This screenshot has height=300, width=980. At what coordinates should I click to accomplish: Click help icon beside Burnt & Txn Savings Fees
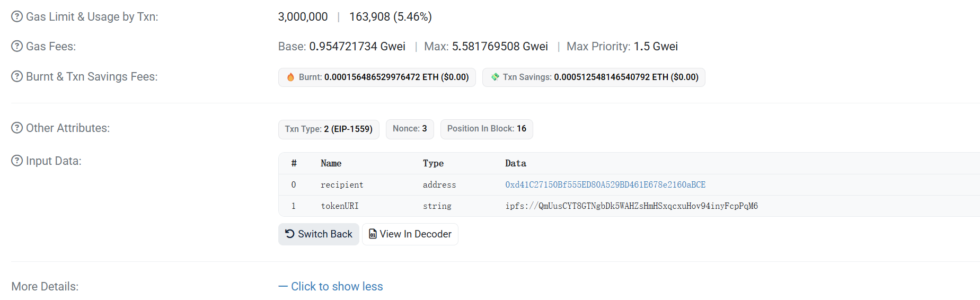coord(17,76)
